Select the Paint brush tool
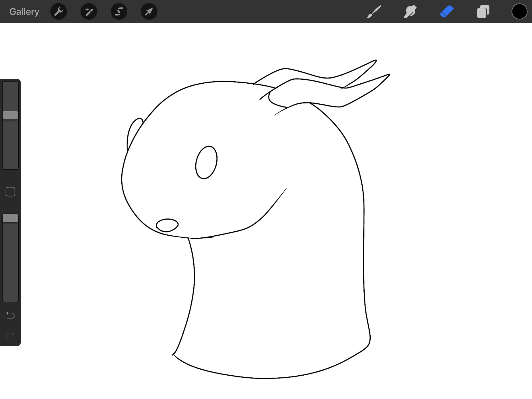 [x=374, y=12]
